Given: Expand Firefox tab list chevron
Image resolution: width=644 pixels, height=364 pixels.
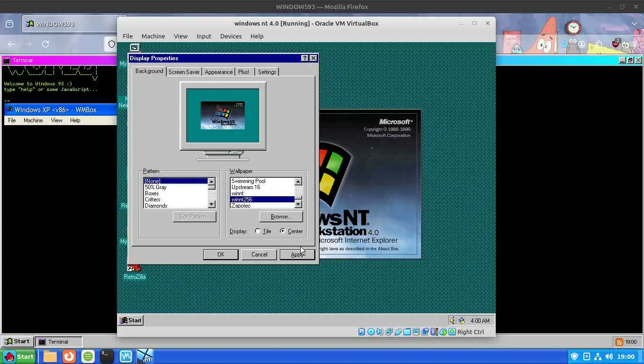Looking at the screenshot, I should [635, 24].
